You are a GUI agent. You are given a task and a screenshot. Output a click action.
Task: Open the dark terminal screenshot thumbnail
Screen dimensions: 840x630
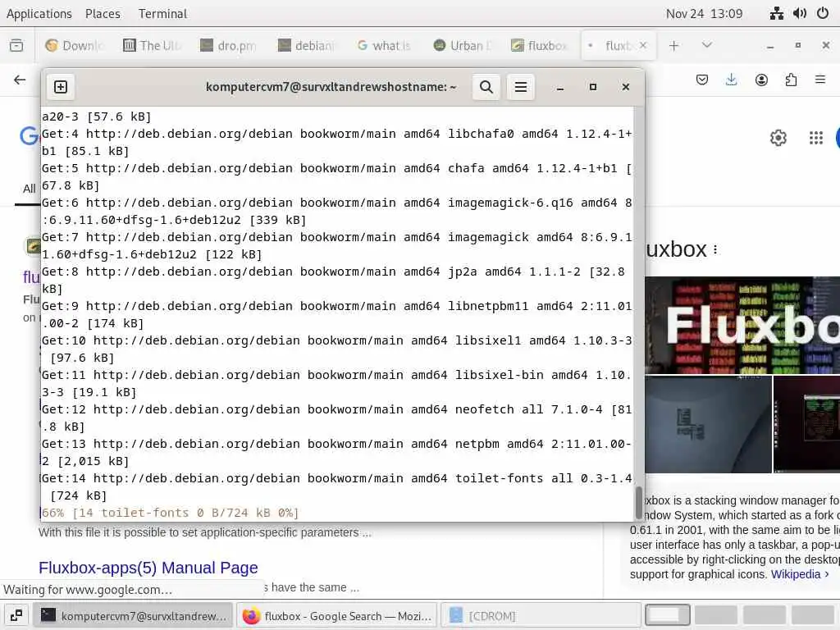click(807, 424)
